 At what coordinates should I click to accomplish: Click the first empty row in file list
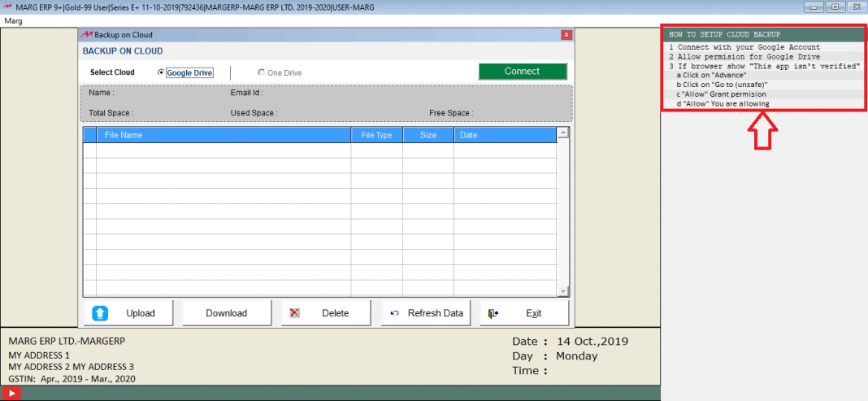[325, 150]
